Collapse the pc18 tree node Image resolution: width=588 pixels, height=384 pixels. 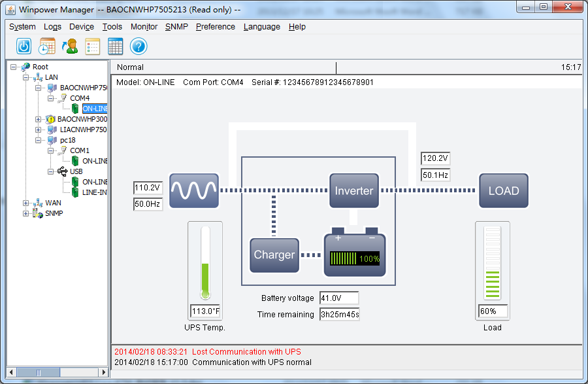pyautogui.click(x=39, y=140)
